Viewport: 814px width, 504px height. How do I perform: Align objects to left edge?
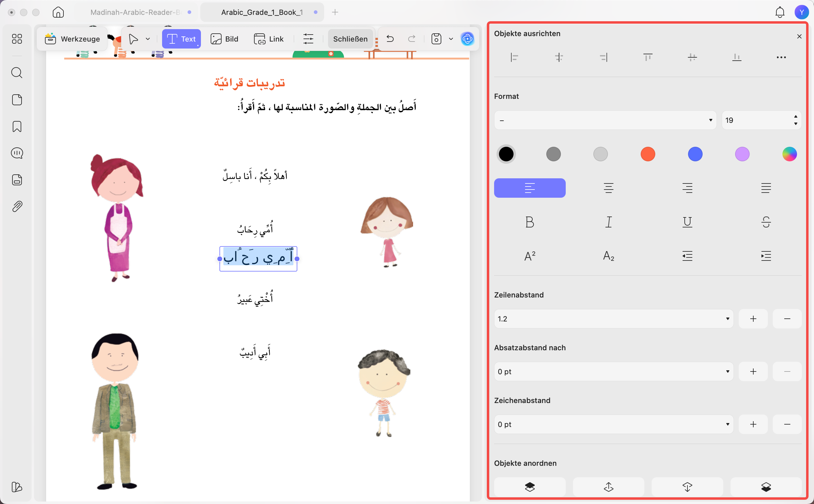tap(514, 57)
